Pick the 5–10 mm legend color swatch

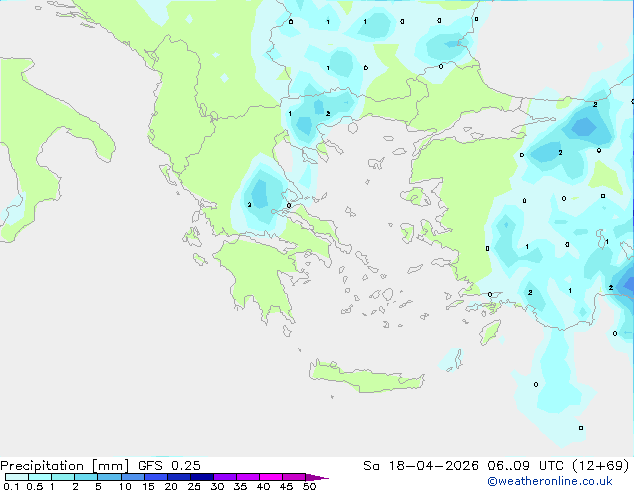tap(109, 477)
